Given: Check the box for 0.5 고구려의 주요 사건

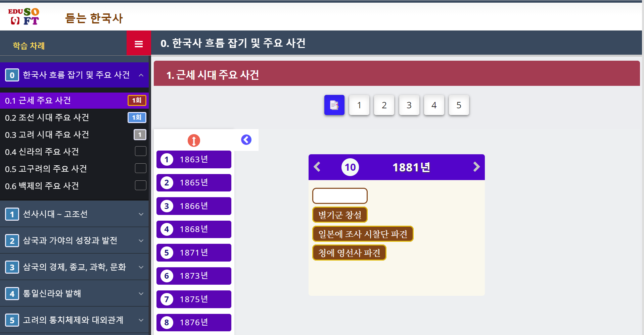Looking at the screenshot, I should pos(140,168).
